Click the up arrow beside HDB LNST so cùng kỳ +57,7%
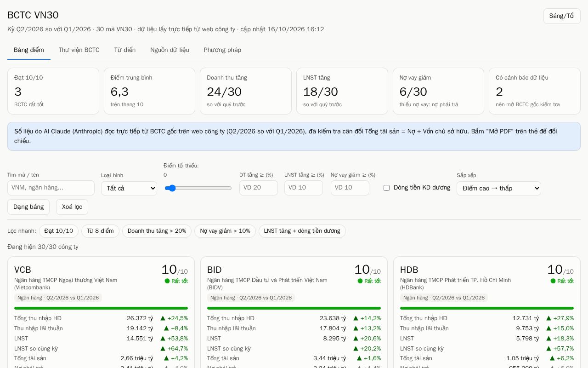The width and height of the screenshot is (588, 368). tap(548, 349)
